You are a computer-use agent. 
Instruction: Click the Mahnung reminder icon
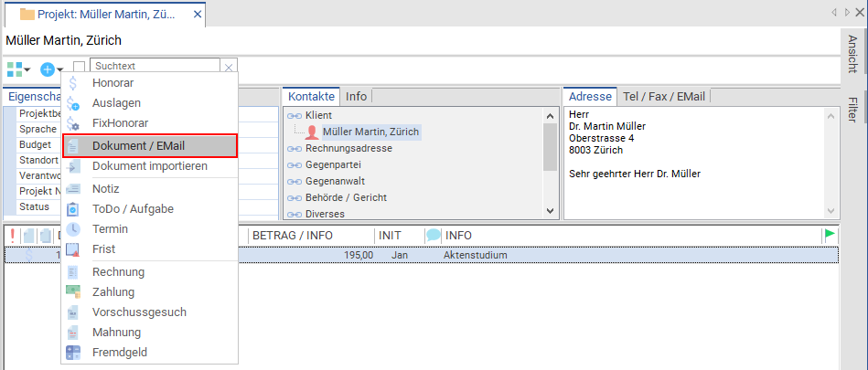click(x=73, y=333)
